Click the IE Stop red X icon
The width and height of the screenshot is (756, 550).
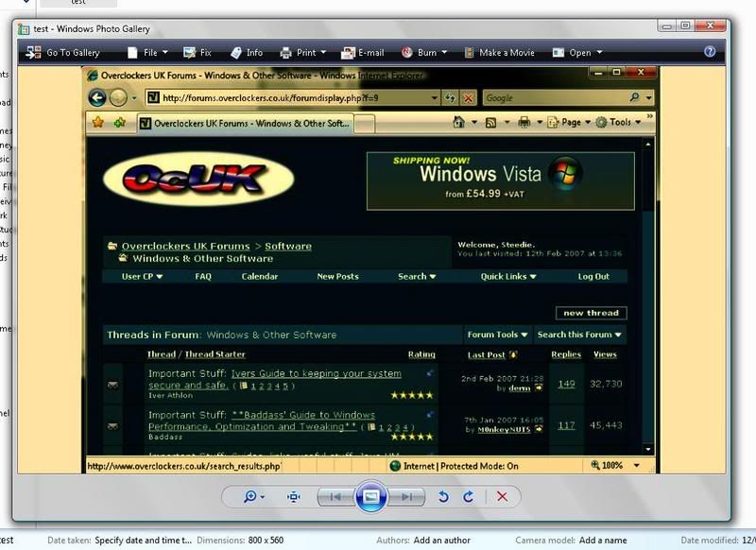click(x=468, y=98)
